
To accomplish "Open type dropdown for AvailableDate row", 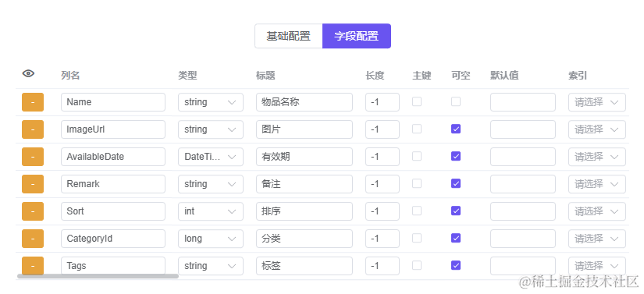I will (210, 157).
